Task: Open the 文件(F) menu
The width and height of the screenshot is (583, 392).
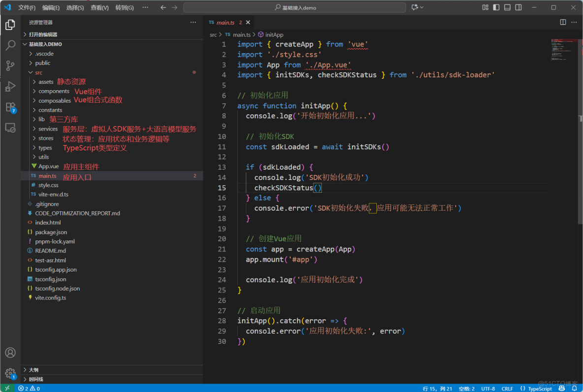Action: (x=27, y=7)
